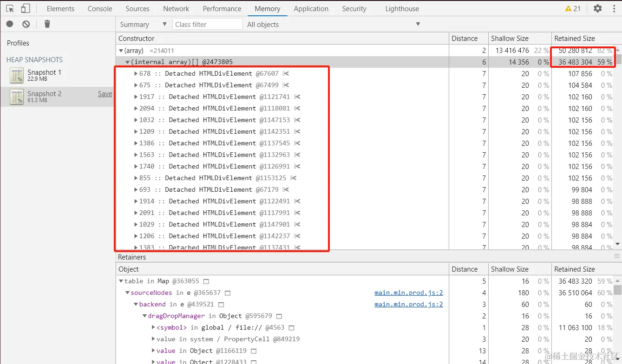The width and height of the screenshot is (622, 364).
Task: Activate the inspect element picker icon
Action: tap(10, 8)
